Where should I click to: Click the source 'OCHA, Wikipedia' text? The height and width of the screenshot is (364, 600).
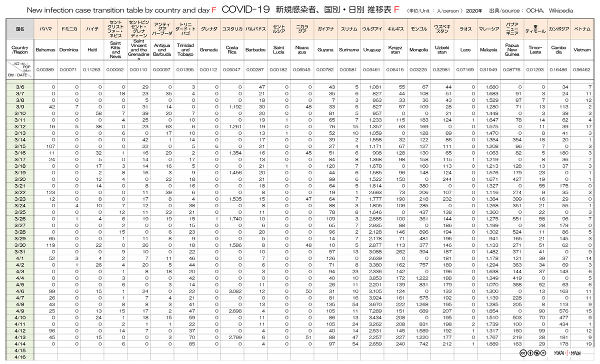click(550, 10)
